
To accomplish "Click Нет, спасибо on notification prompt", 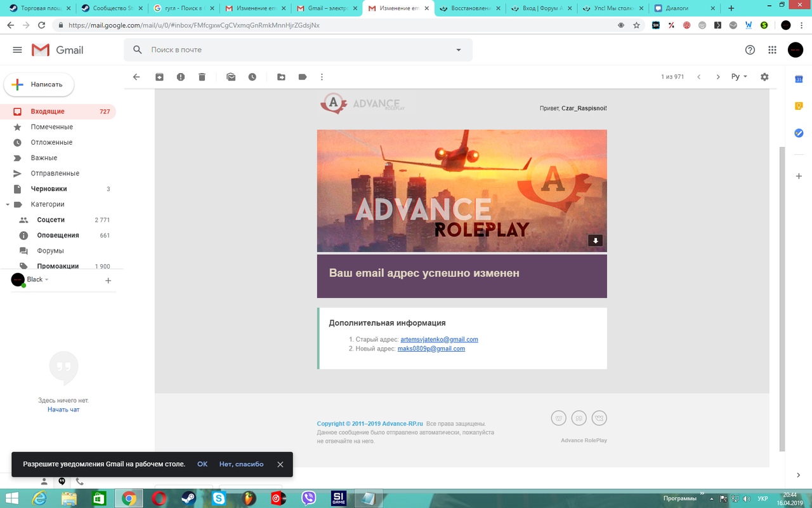I will (241, 464).
